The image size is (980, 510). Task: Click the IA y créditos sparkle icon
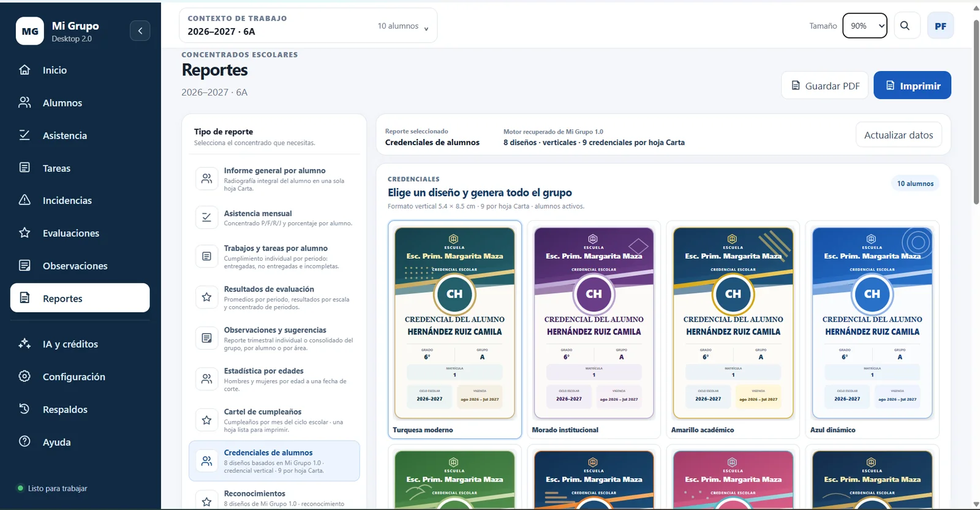click(24, 343)
